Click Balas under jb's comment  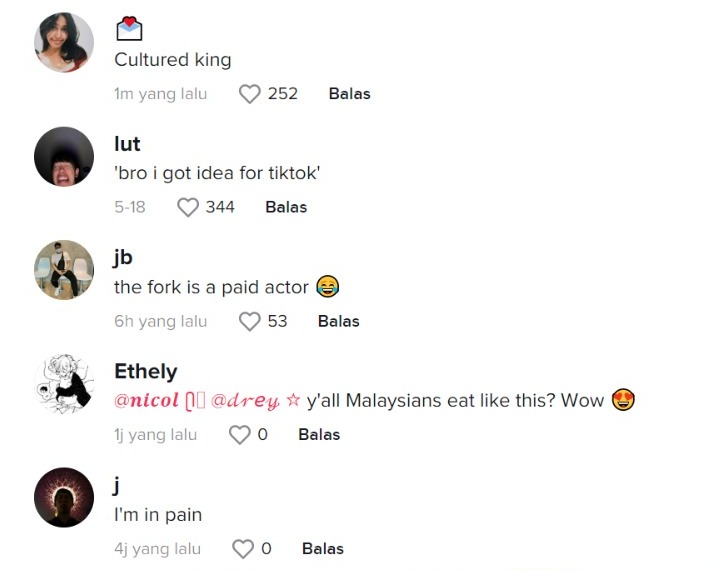point(338,321)
